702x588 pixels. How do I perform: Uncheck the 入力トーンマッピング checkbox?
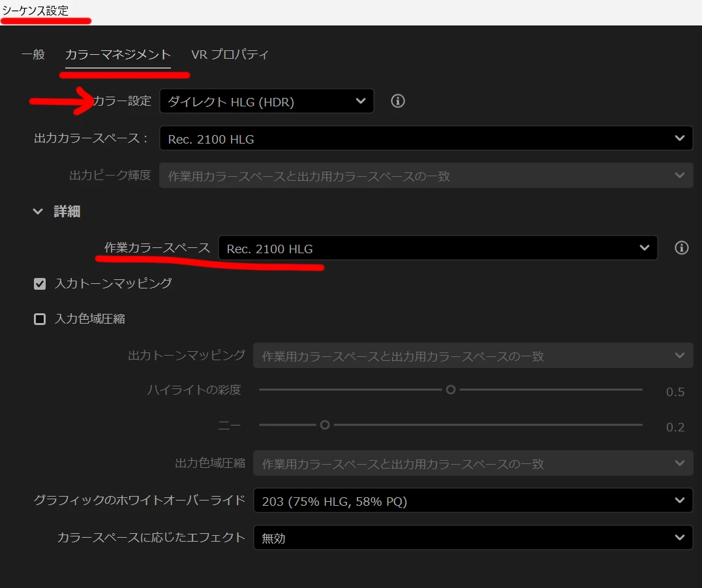coord(40,284)
